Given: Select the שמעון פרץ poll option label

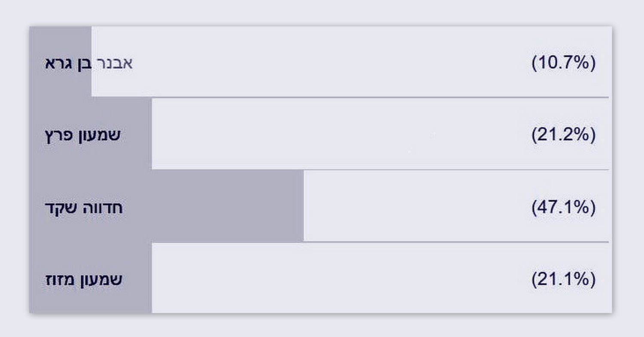Looking at the screenshot, I should click(x=83, y=135).
